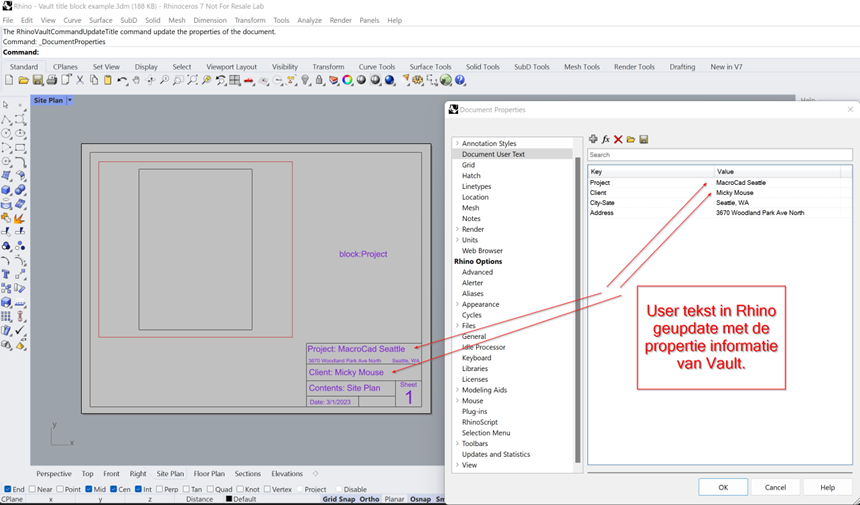Viewport: 860px width, 505px height.
Task: Choose the Circle tool in left sidebar
Action: [x=6, y=133]
